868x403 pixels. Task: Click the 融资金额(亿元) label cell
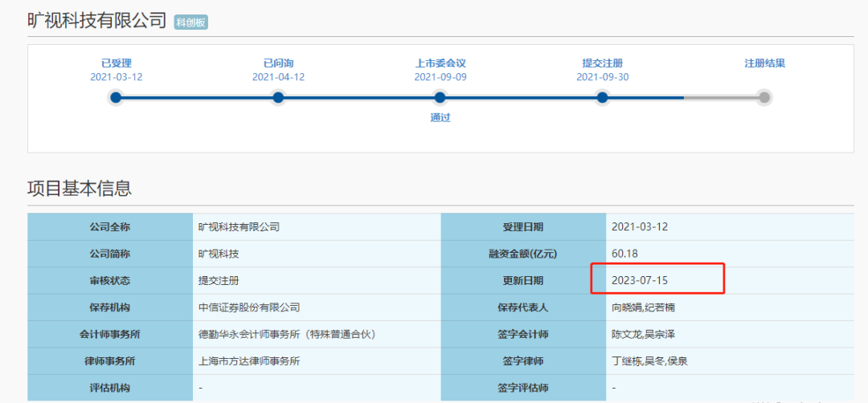pos(524,254)
